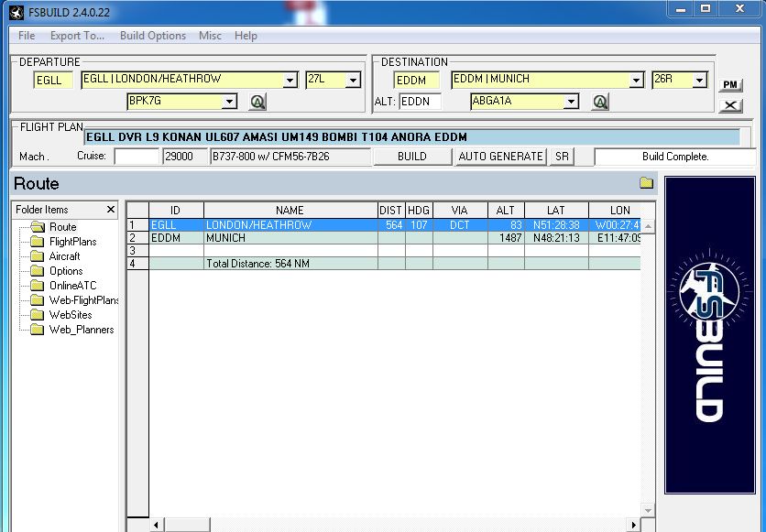
Task: Select the Aircraft tree item
Action: 64,256
